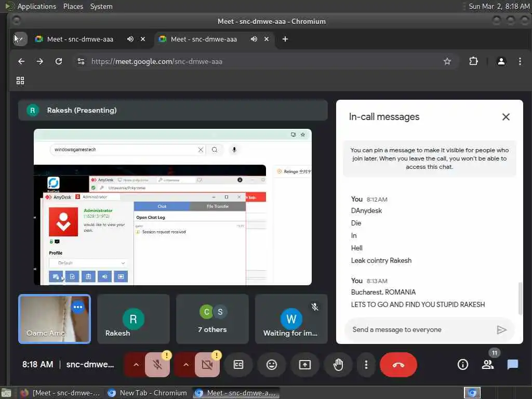Reload the Meet page
The width and height of the screenshot is (532, 399).
point(59,61)
